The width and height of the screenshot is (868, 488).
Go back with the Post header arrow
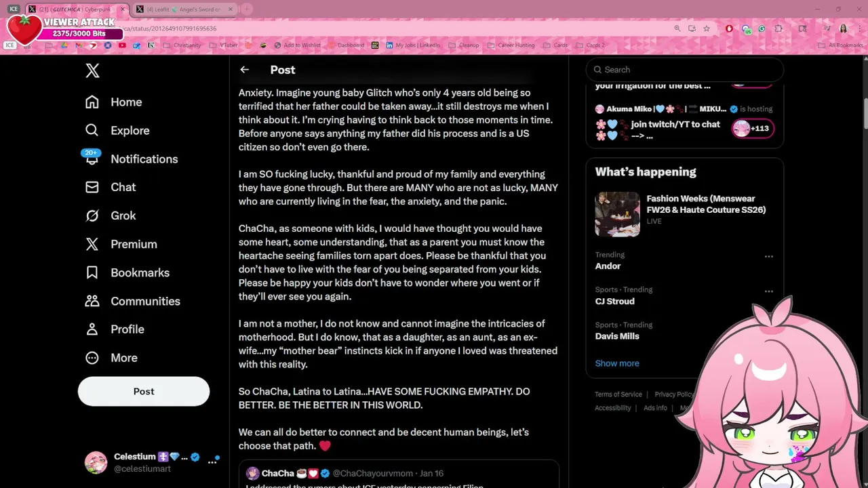tap(244, 70)
